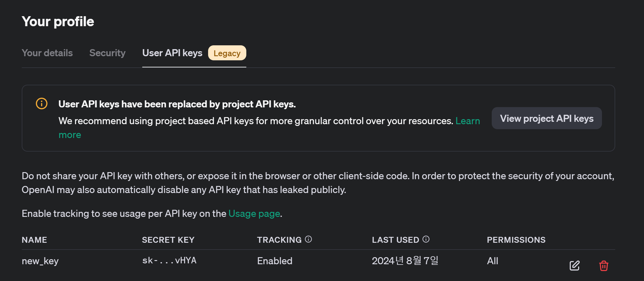Viewport: 644px width, 281px height.
Task: Click the View project API keys button
Action: click(x=547, y=118)
